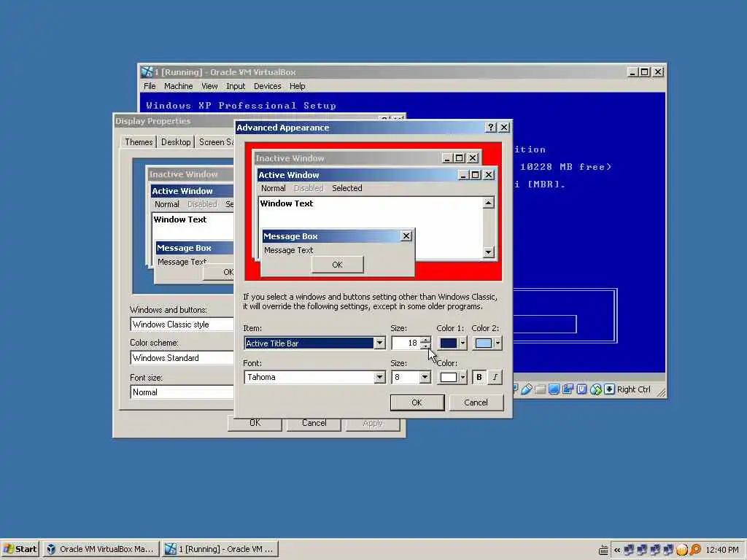747x560 pixels.
Task: Click the preview scrollbar up arrow
Action: tap(488, 203)
